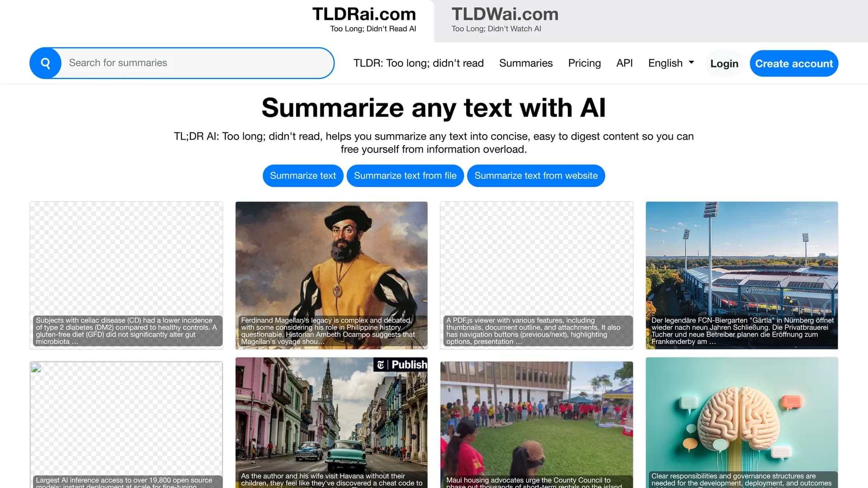Open TLDR: Too long; didn't read page
The image size is (868, 488).
click(x=419, y=63)
